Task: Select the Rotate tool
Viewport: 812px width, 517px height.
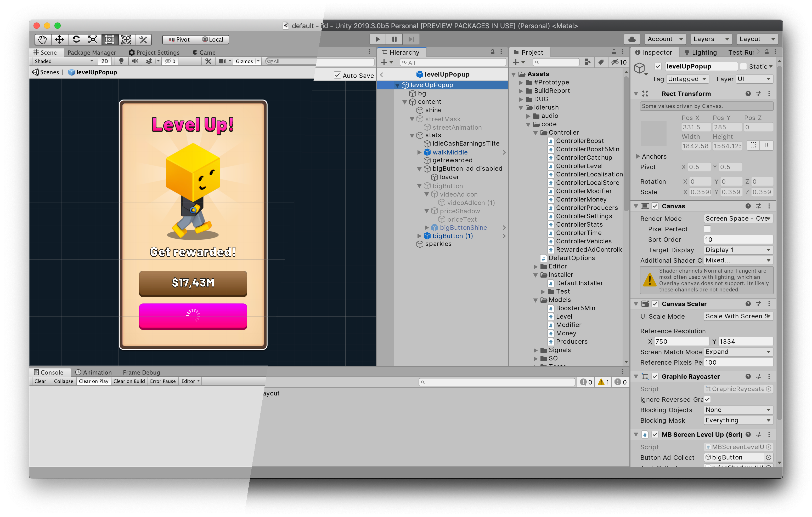Action: click(x=76, y=39)
